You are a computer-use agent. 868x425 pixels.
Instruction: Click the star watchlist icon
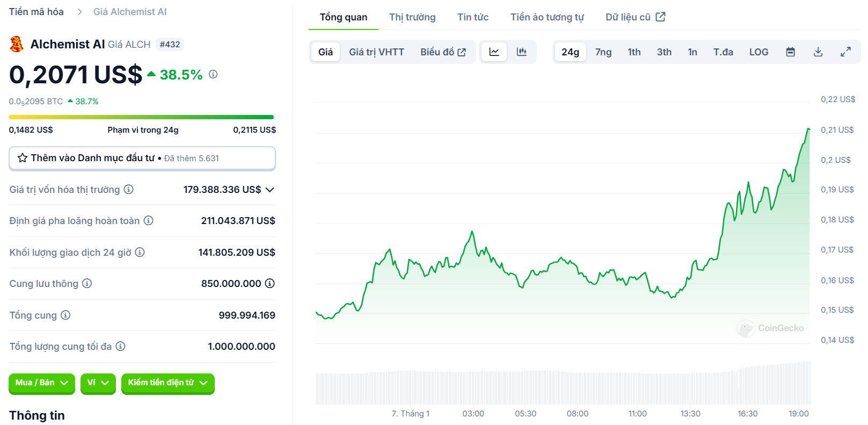click(23, 158)
